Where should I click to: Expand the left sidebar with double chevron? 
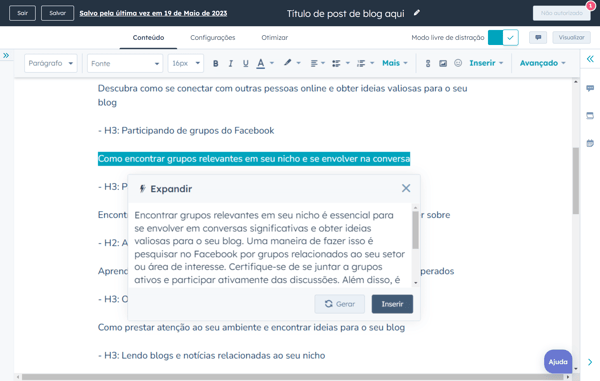coord(6,55)
